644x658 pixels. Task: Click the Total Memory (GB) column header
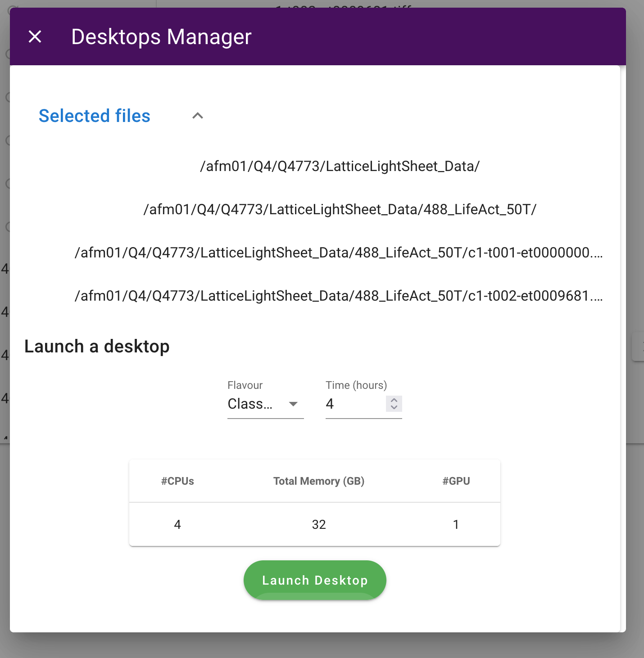point(319,481)
